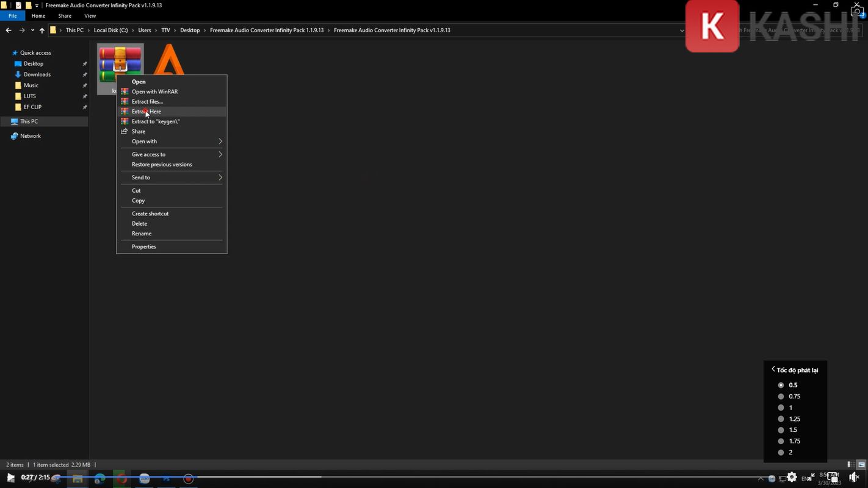
Task: Navigate up one folder with up arrow
Action: [42, 30]
